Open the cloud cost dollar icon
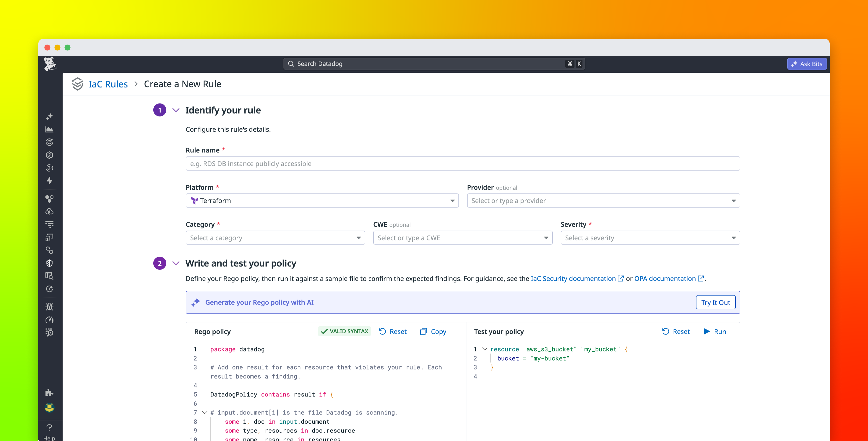This screenshot has width=868, height=441. click(x=50, y=211)
